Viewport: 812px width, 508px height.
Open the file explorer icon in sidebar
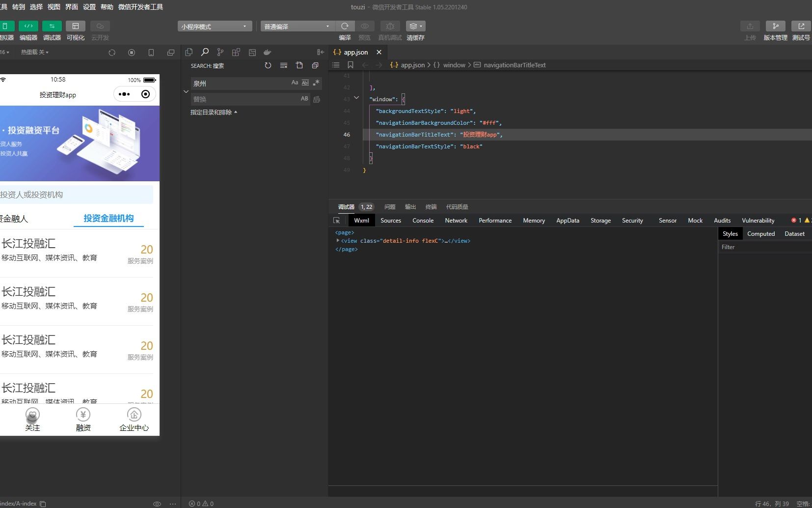point(189,52)
